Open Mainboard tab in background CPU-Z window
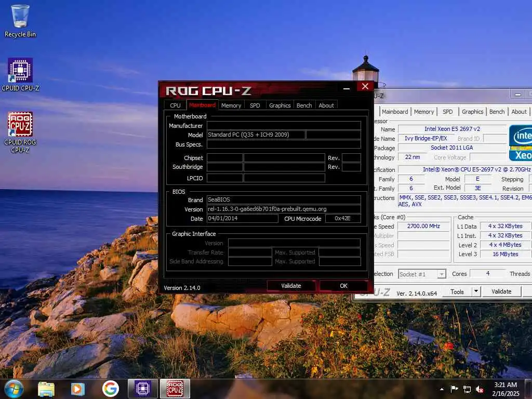 coord(395,112)
